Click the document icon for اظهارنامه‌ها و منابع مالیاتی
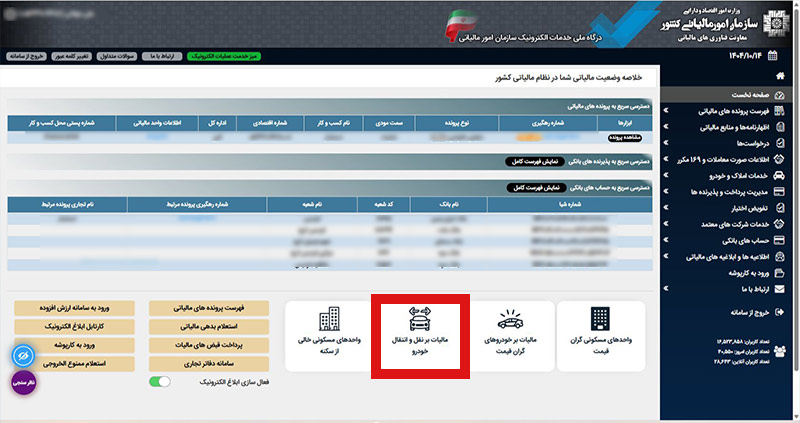 (x=780, y=127)
